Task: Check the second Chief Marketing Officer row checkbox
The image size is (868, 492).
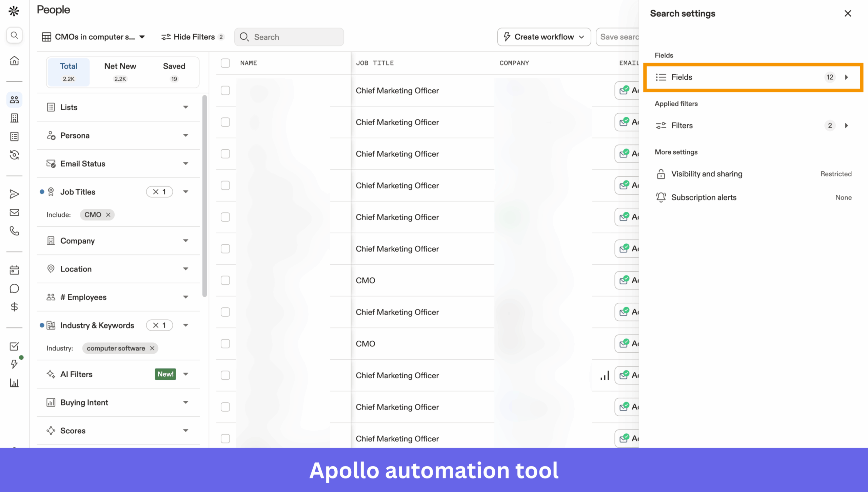Action: (225, 122)
